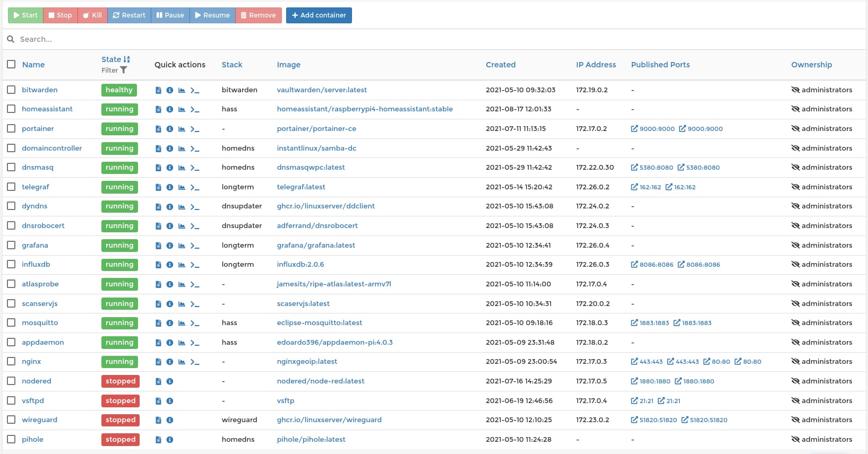Viewport: 868px width, 454px height.
Task: Sort table by State column
Action: pos(115,59)
